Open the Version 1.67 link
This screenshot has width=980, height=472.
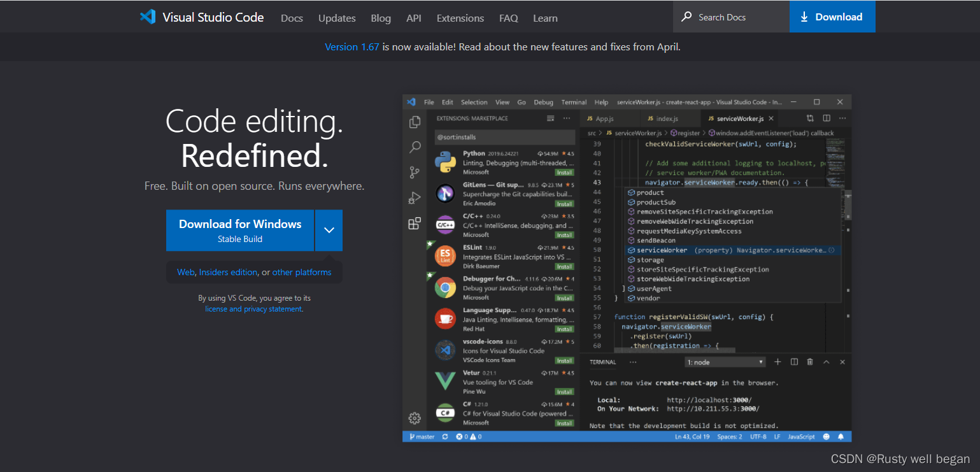tap(352, 46)
